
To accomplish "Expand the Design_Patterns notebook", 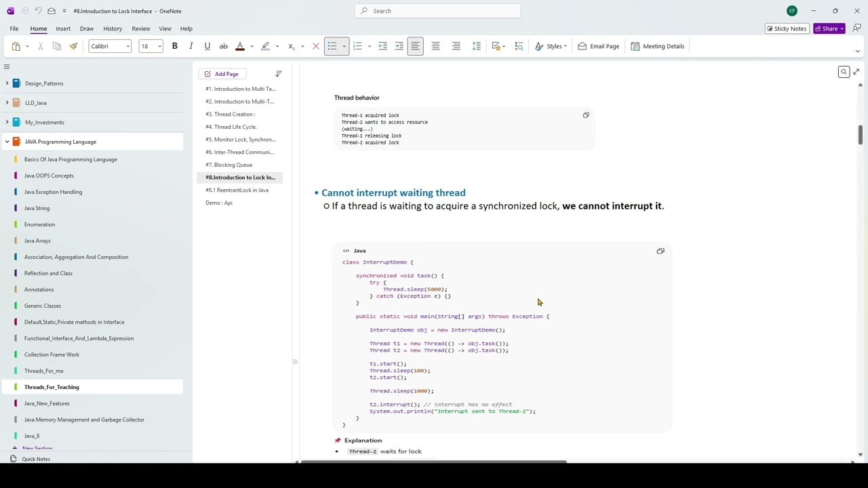I will tap(7, 83).
